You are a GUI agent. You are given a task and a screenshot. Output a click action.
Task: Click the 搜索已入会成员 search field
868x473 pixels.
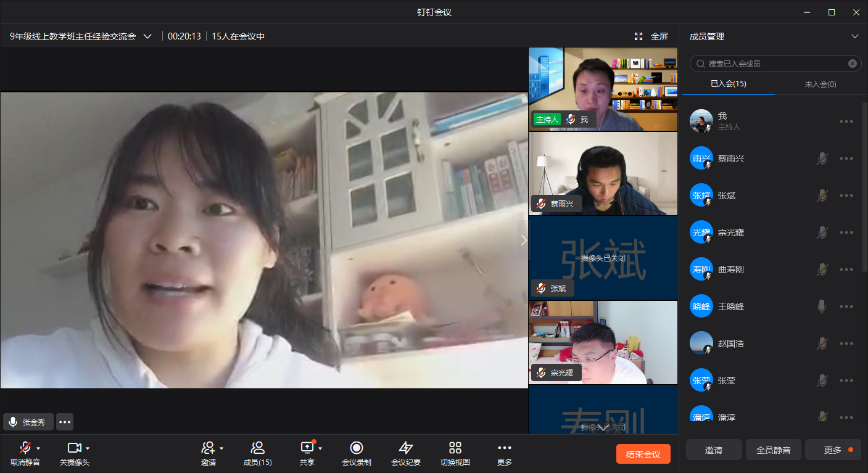coord(774,64)
